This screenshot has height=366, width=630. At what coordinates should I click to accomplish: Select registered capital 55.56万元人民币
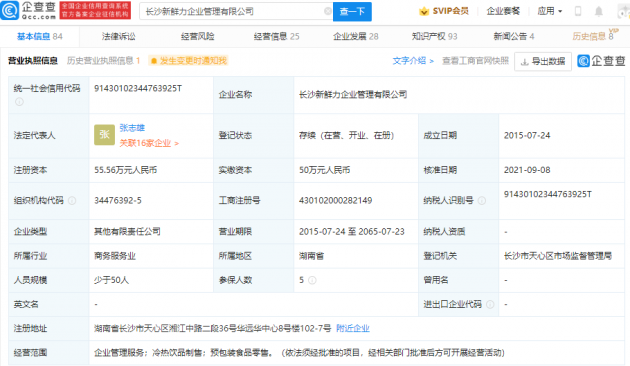125,170
